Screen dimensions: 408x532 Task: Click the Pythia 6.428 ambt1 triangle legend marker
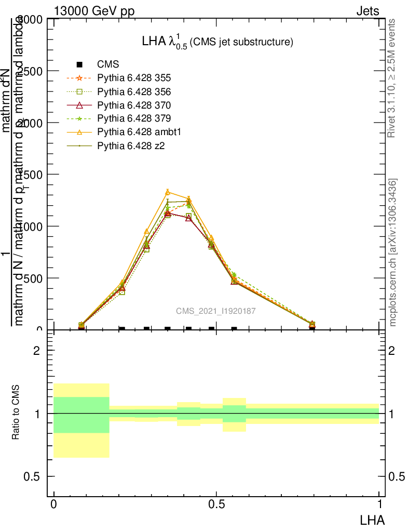(x=79, y=132)
